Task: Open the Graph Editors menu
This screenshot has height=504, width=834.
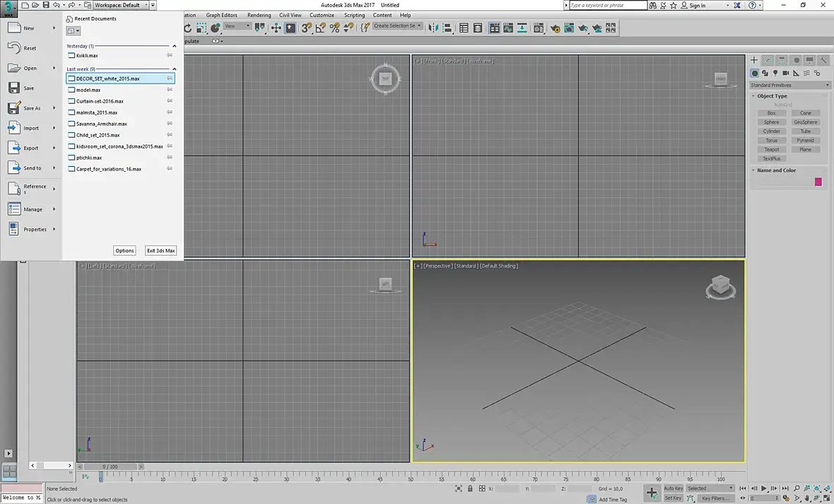Action: coord(221,15)
